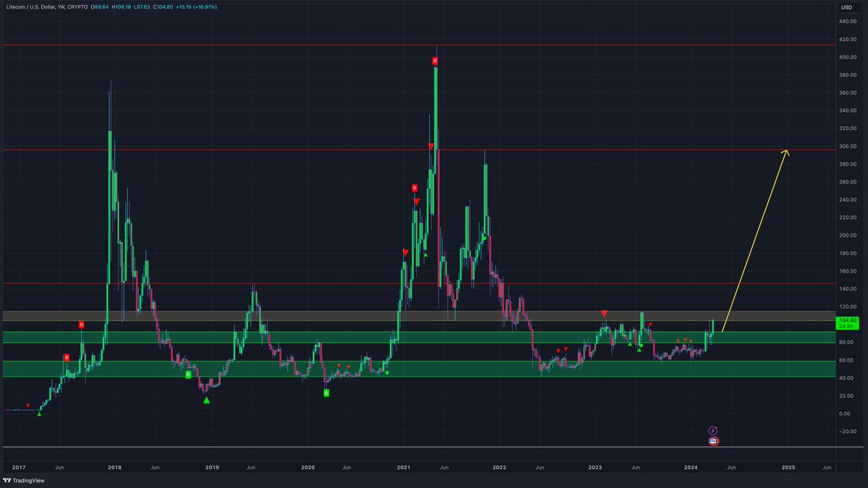Click the 2018 time axis label
Screen dimensions: 868x488
tap(114, 468)
